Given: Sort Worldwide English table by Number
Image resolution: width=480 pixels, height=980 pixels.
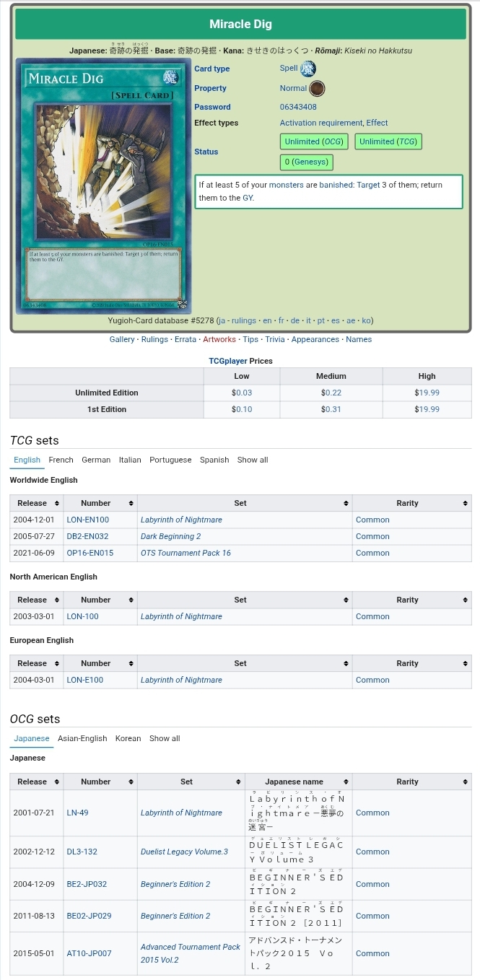Looking at the screenshot, I should (100, 503).
